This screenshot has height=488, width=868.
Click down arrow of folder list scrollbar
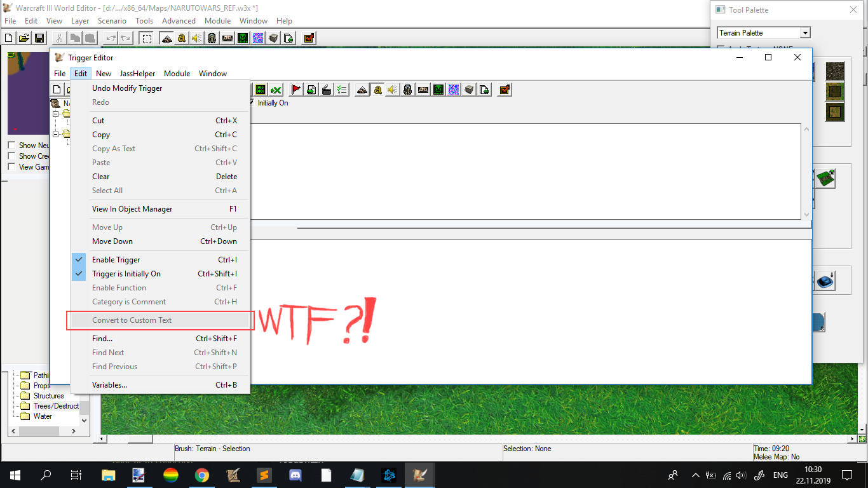click(85, 420)
